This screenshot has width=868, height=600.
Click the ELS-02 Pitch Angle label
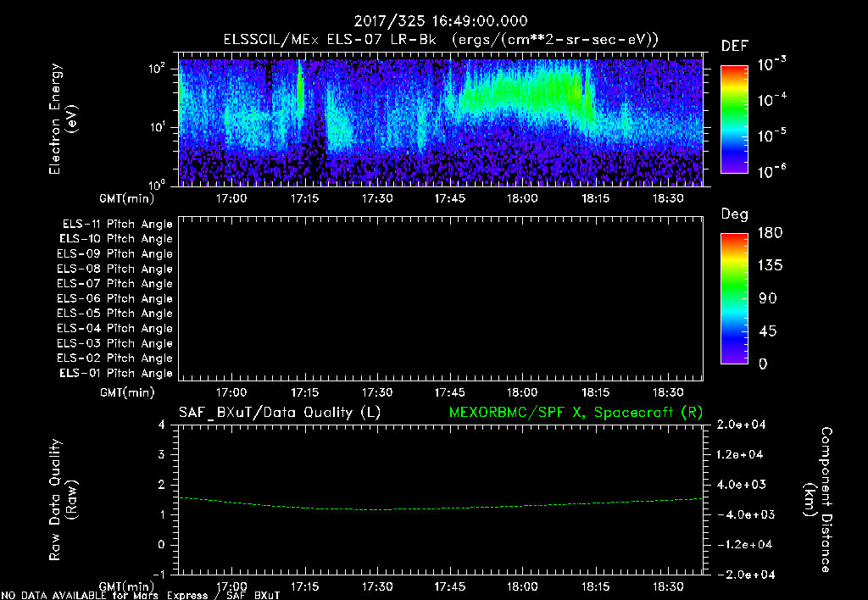[x=115, y=358]
